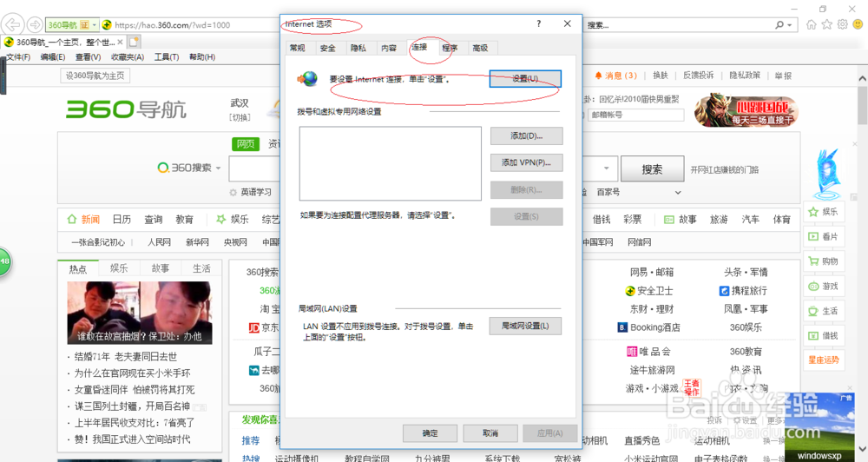
Task: Click the 搜索 button on 360 page
Action: point(652,169)
